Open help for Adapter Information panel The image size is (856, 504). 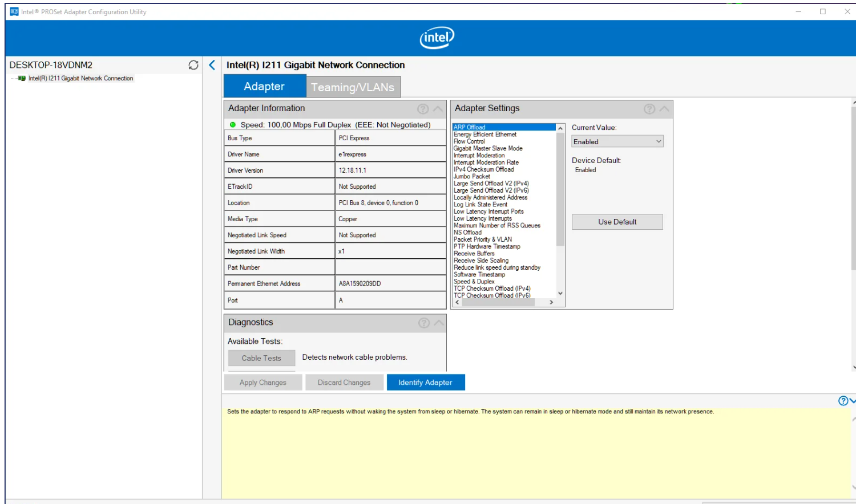(423, 109)
